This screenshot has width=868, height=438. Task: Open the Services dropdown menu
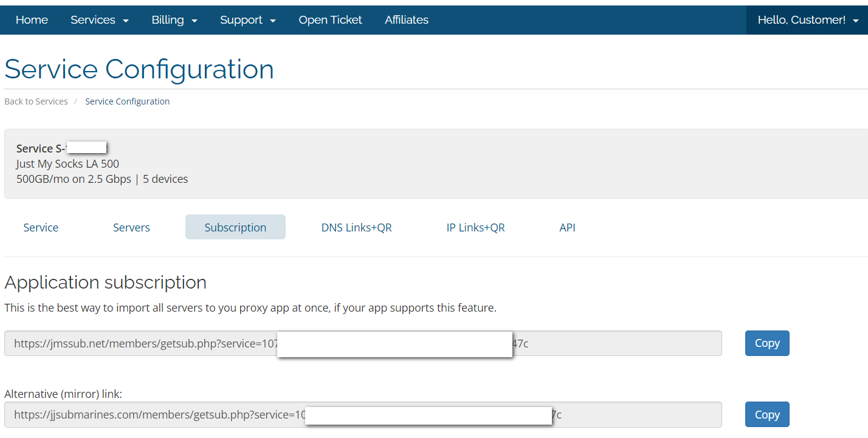100,20
